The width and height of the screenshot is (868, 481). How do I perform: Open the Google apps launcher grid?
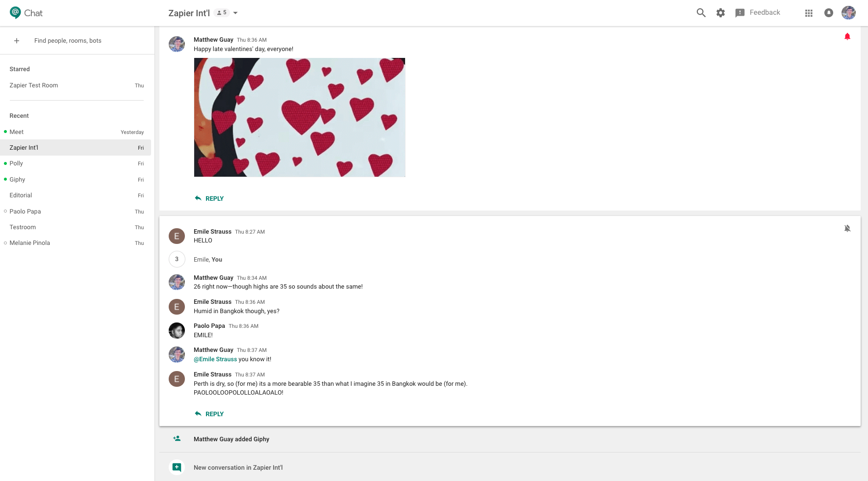(809, 13)
